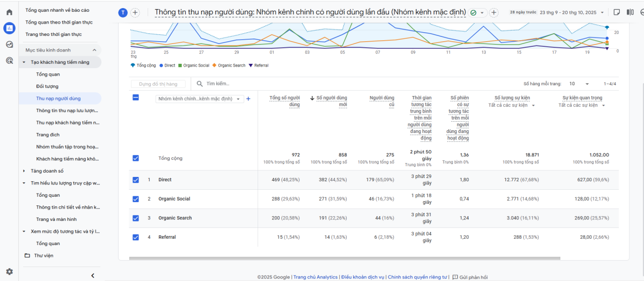Uncheck the Direct row checkbox
This screenshot has height=281, width=644.
tap(136, 180)
